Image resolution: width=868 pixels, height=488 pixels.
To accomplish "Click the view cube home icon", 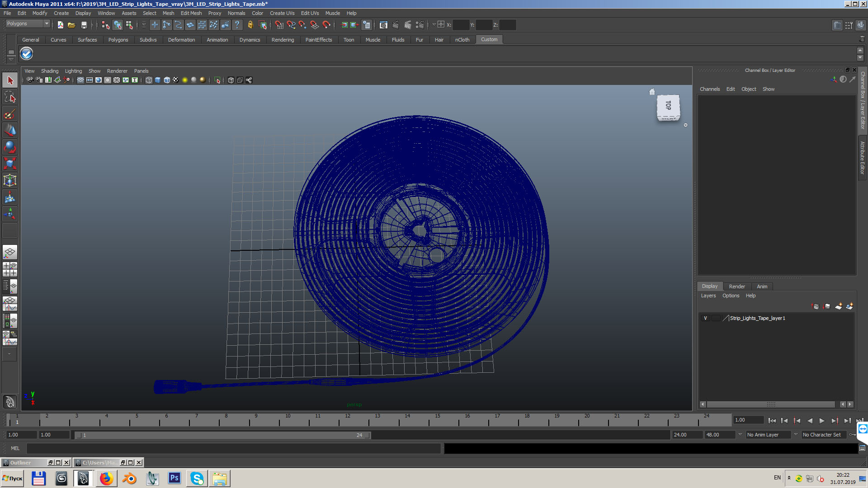I will (x=652, y=92).
